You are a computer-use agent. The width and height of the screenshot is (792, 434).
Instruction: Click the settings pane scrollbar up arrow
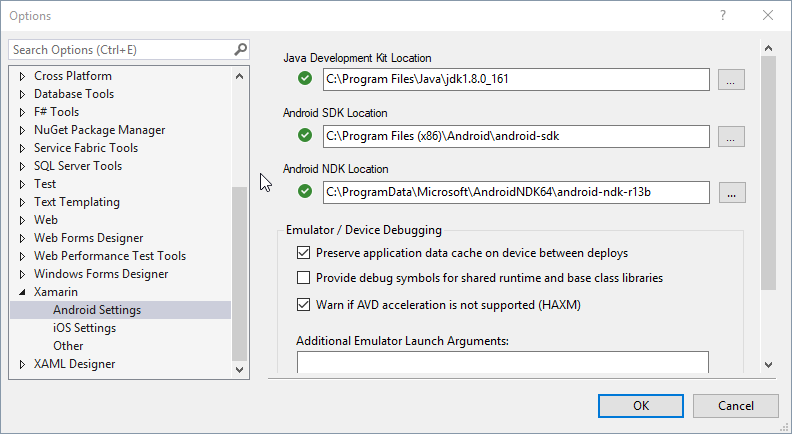[768, 49]
